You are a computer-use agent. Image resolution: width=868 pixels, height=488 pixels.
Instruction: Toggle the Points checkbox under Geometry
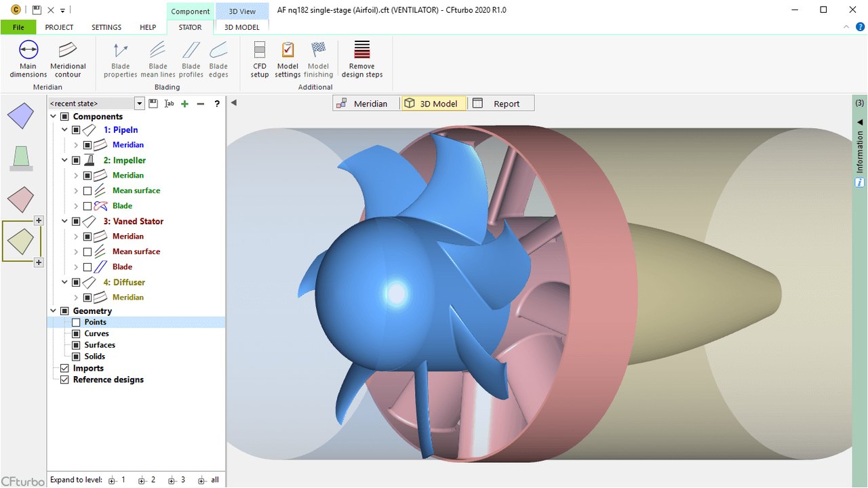click(x=76, y=323)
